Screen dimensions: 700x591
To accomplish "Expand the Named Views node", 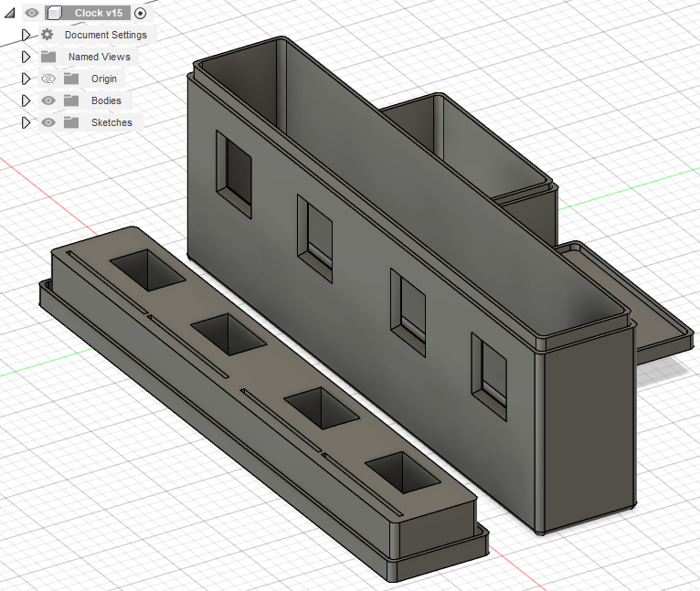I will pos(26,57).
